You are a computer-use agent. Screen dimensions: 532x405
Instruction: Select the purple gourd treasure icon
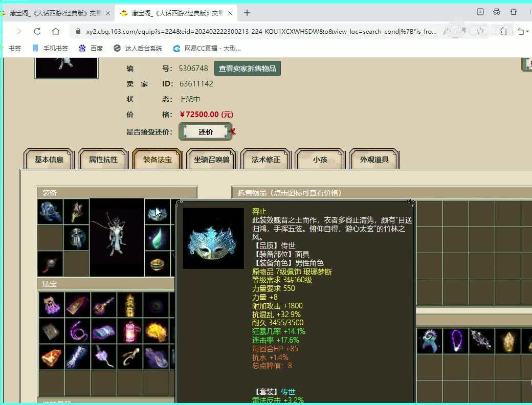click(156, 357)
